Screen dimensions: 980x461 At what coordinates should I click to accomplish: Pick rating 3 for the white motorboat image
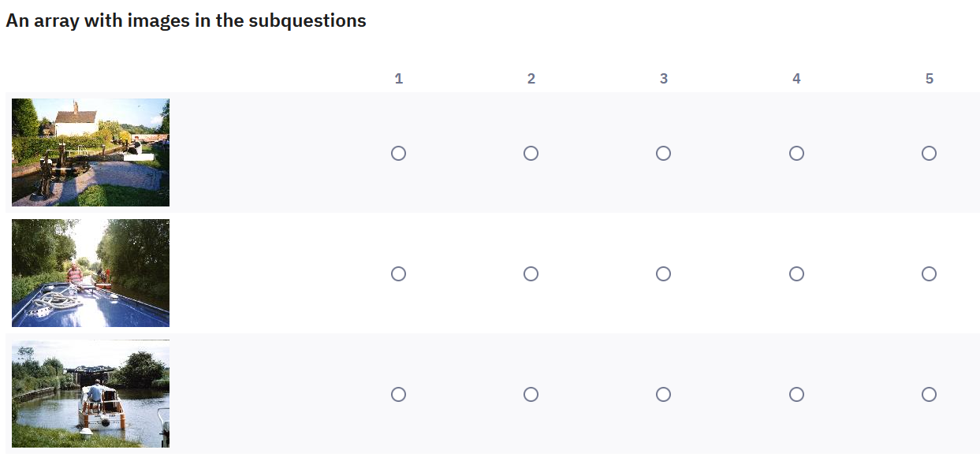click(x=663, y=394)
